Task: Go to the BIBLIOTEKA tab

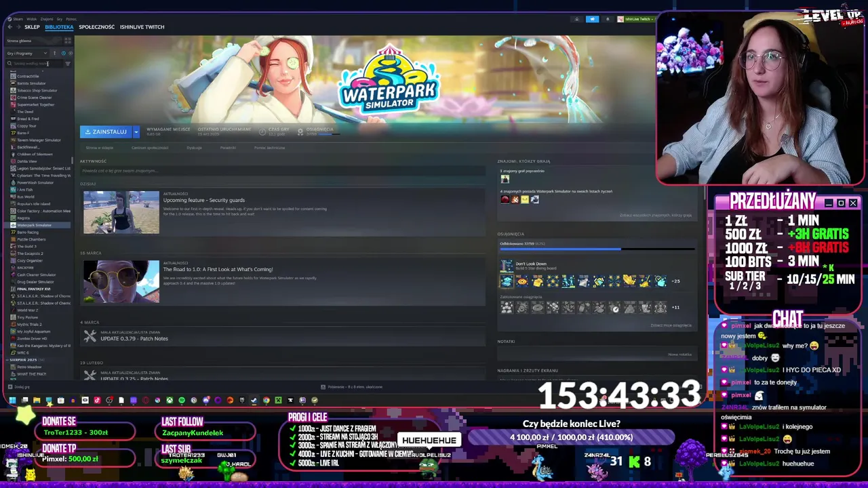Action: click(59, 27)
